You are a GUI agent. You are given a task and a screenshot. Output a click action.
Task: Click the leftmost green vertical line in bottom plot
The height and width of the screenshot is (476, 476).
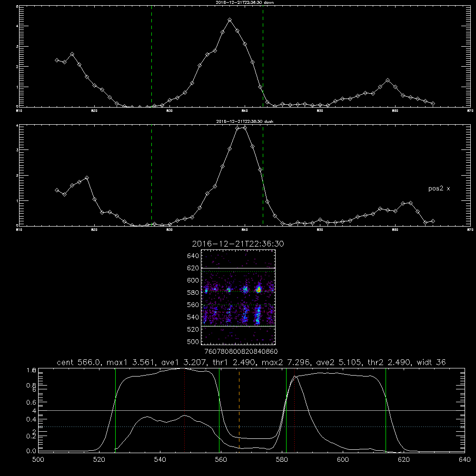[x=115, y=410]
